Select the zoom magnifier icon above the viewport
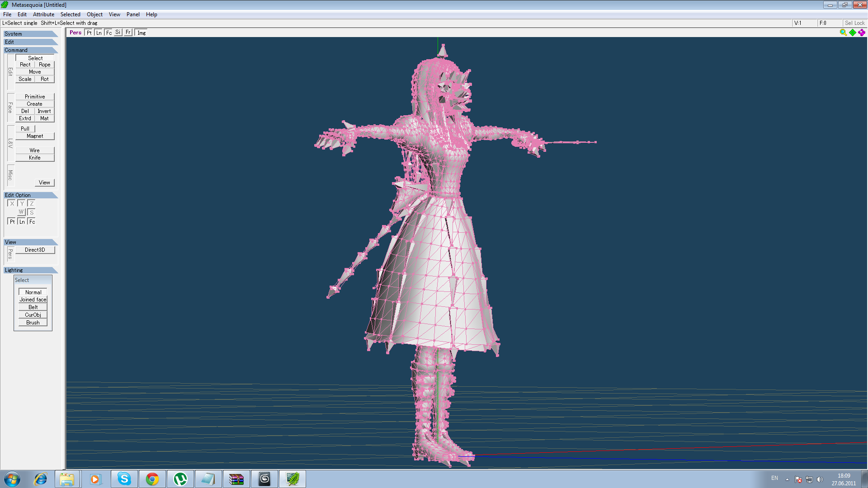 [x=844, y=32]
